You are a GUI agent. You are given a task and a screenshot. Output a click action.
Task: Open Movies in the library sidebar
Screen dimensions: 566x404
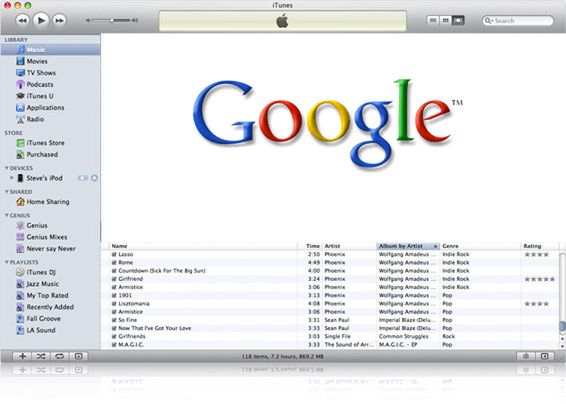click(x=51, y=61)
